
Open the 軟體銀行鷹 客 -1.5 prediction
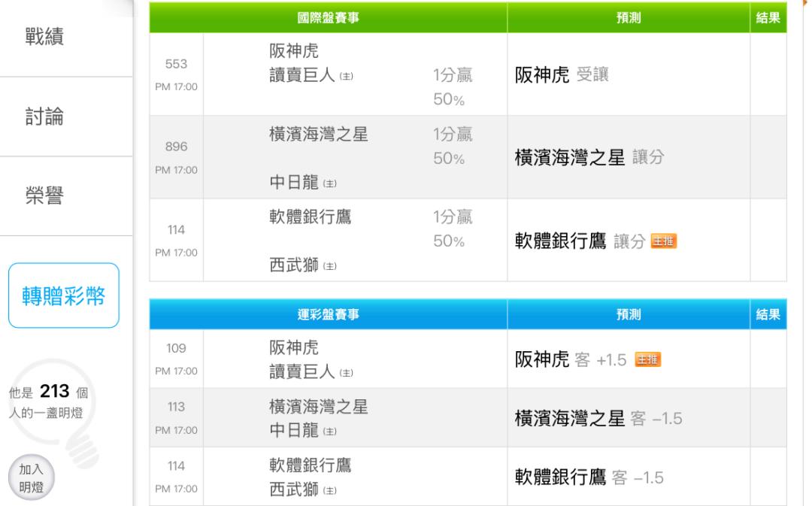pos(589,477)
